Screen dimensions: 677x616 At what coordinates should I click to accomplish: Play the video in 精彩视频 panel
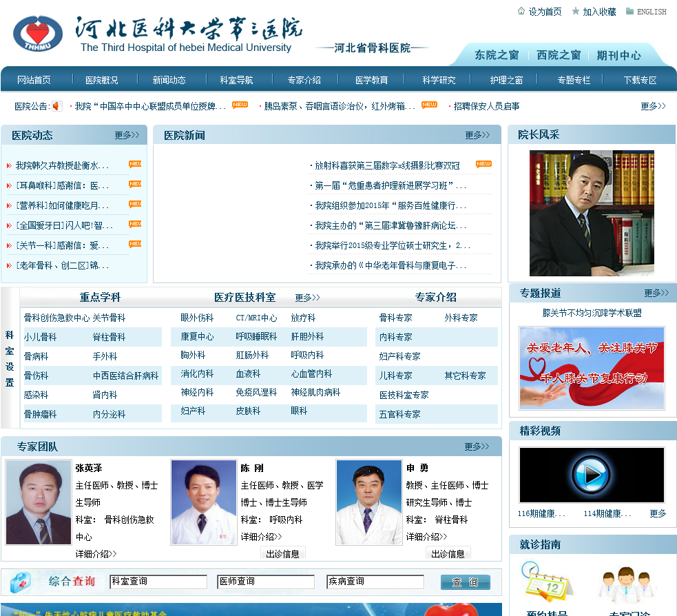[592, 475]
